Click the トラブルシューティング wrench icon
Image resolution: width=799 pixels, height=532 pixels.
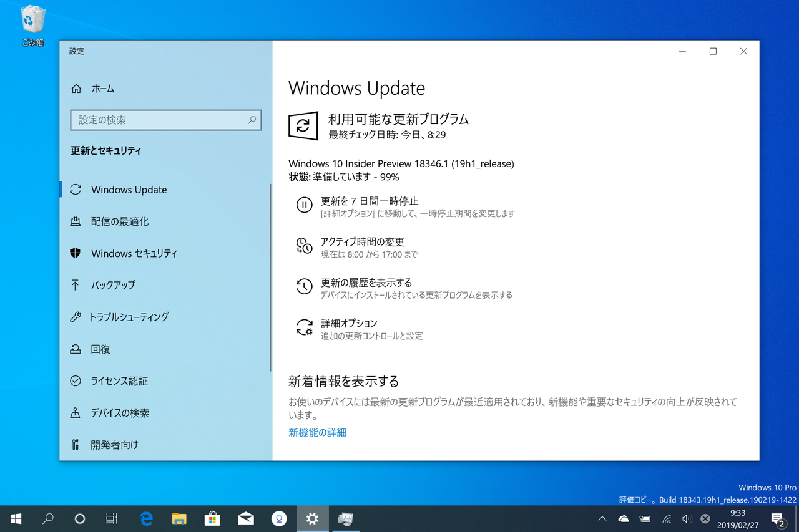coord(75,317)
